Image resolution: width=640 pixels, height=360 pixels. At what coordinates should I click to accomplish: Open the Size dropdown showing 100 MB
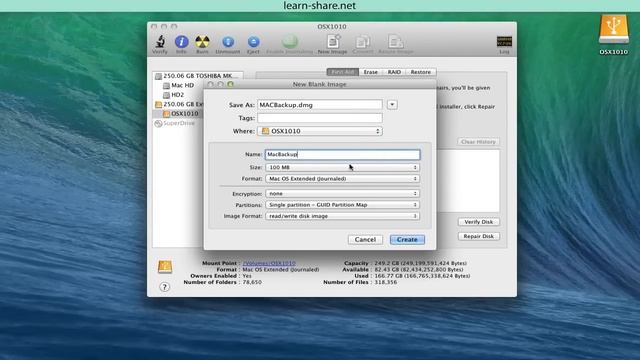(342, 167)
